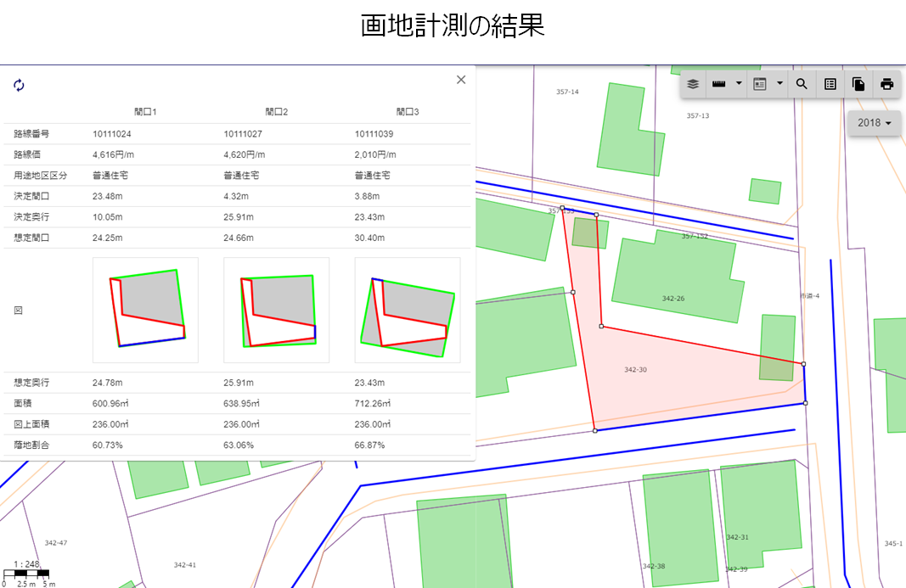
Task: Click the copy documents icon
Action: (858, 84)
